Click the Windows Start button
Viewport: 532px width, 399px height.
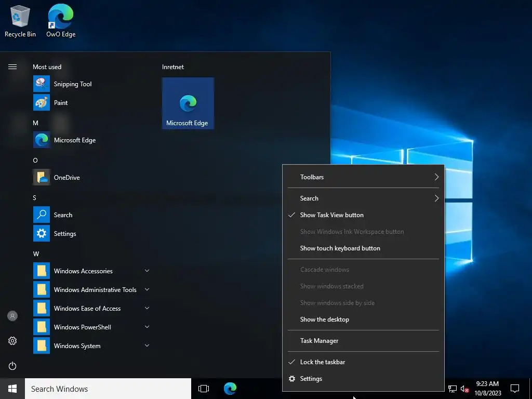[12, 389]
